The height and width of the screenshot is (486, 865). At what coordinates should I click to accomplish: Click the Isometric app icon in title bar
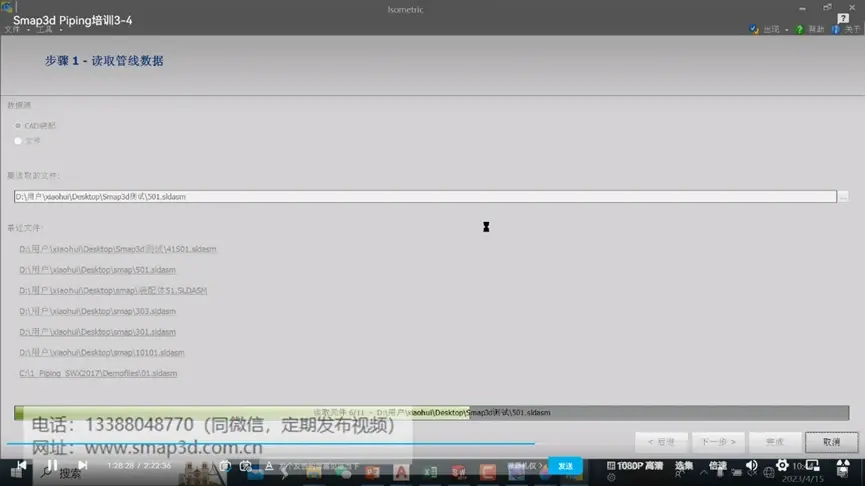(x=7, y=7)
